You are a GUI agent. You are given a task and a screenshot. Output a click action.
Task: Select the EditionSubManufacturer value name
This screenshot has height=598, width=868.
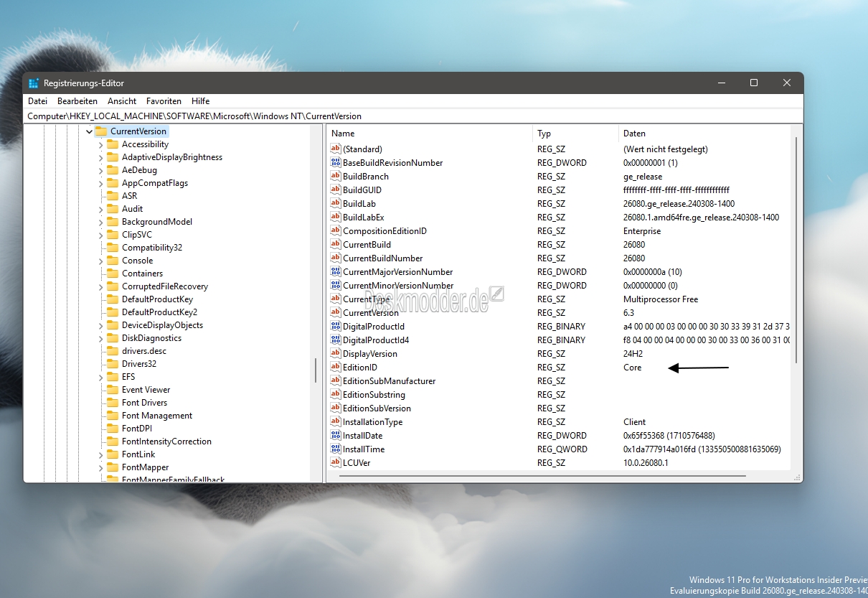coord(390,380)
